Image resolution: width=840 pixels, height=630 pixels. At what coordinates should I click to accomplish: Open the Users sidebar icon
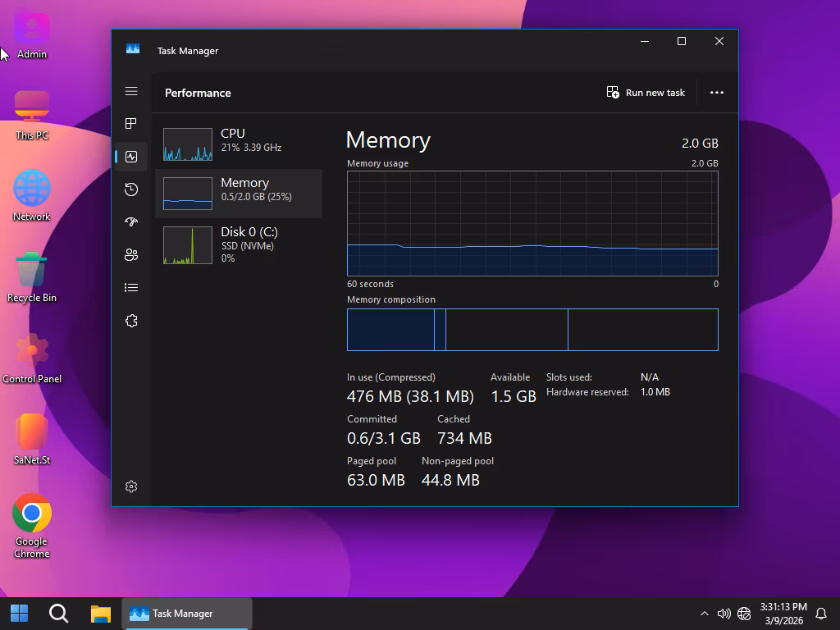point(131,255)
